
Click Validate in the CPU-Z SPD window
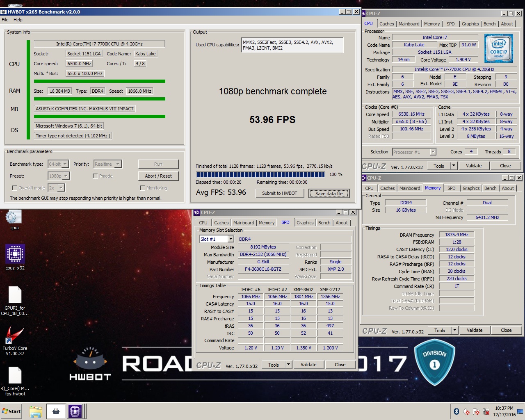pyautogui.click(x=308, y=365)
